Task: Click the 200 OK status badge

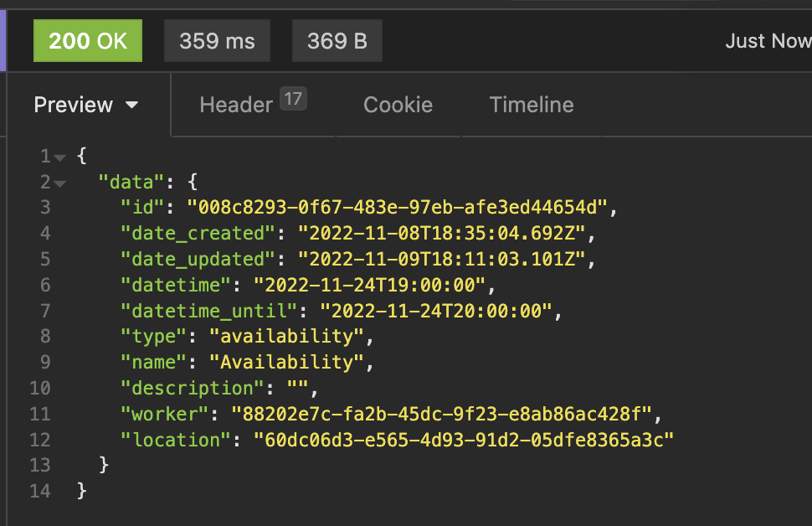Action: point(88,41)
